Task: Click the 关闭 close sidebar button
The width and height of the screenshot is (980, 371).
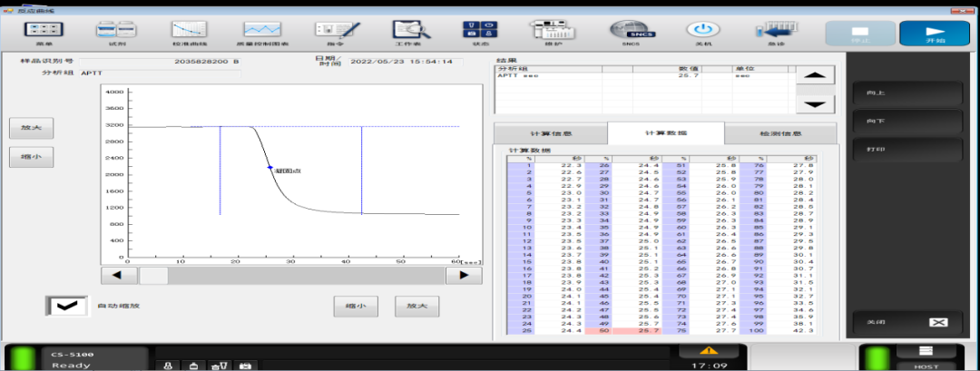Action: 907,322
